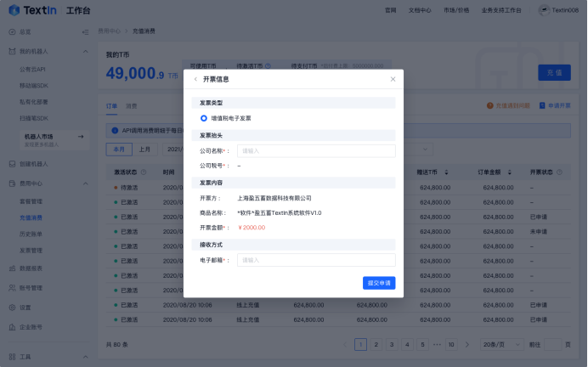Click the 充值遇到问题 help icon
The image size is (588, 367).
489,105
